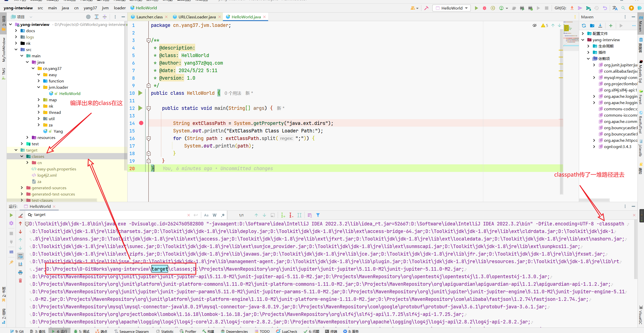Viewport: 644px width, 333px height.
Task: Collapse Maven 依赖项 node
Action: click(x=588, y=59)
